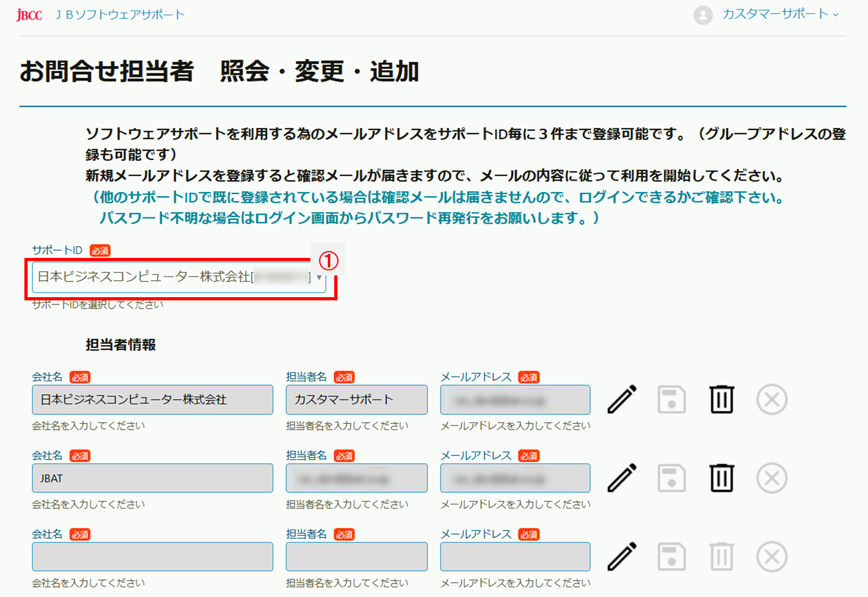Click the JBCC logo
The height and width of the screenshot is (597, 868).
29,15
